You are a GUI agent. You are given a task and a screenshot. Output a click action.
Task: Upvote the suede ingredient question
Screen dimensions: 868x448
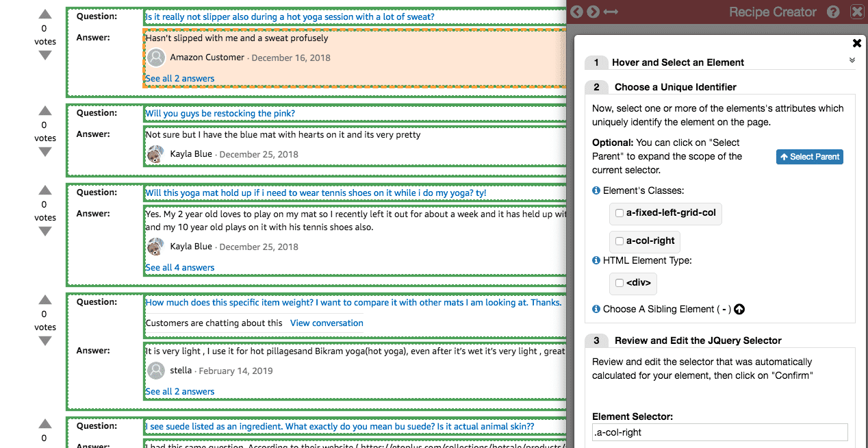pyautogui.click(x=44, y=423)
